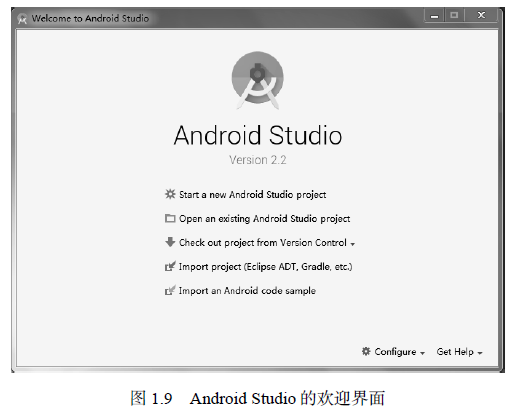Image resolution: width=512 pixels, height=420 pixels.
Task: Click the download arrow icon for version control
Action: point(170,242)
